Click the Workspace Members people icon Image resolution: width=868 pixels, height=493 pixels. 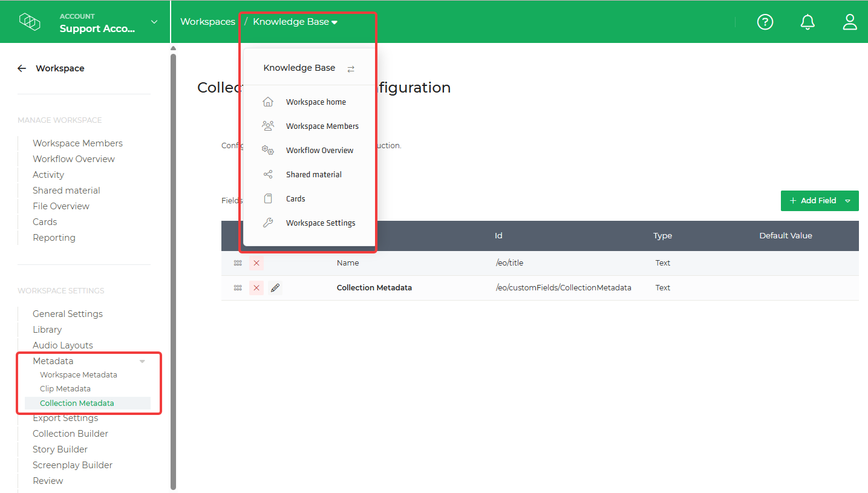[x=268, y=126]
